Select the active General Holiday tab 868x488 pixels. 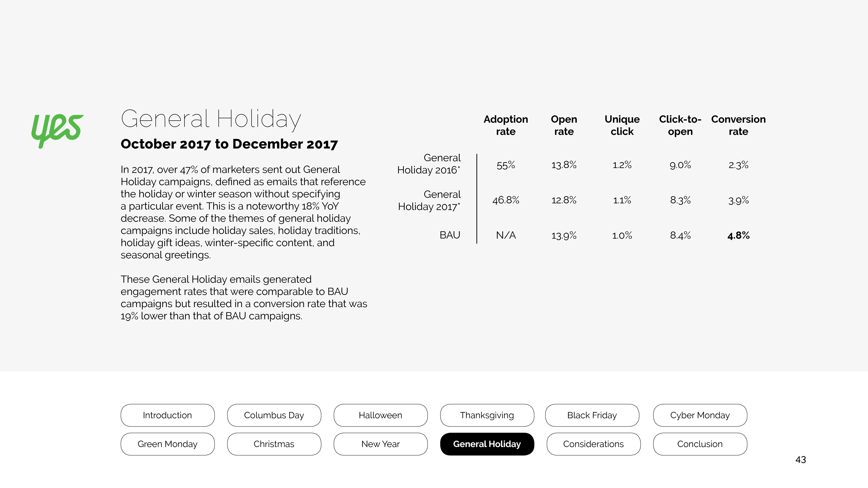point(487,444)
